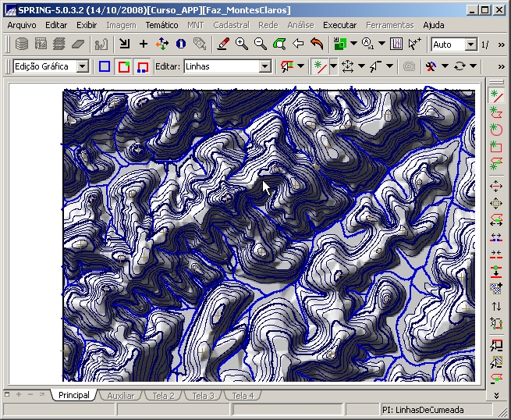Open the database cylinder icon
This screenshot has height=420, width=511.
click(22, 44)
